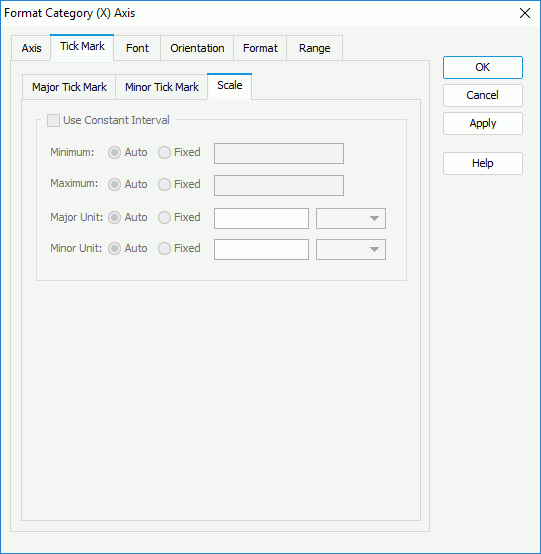This screenshot has height=554, width=541.
Task: Select the Scale sub-tab
Action: pyautogui.click(x=230, y=86)
